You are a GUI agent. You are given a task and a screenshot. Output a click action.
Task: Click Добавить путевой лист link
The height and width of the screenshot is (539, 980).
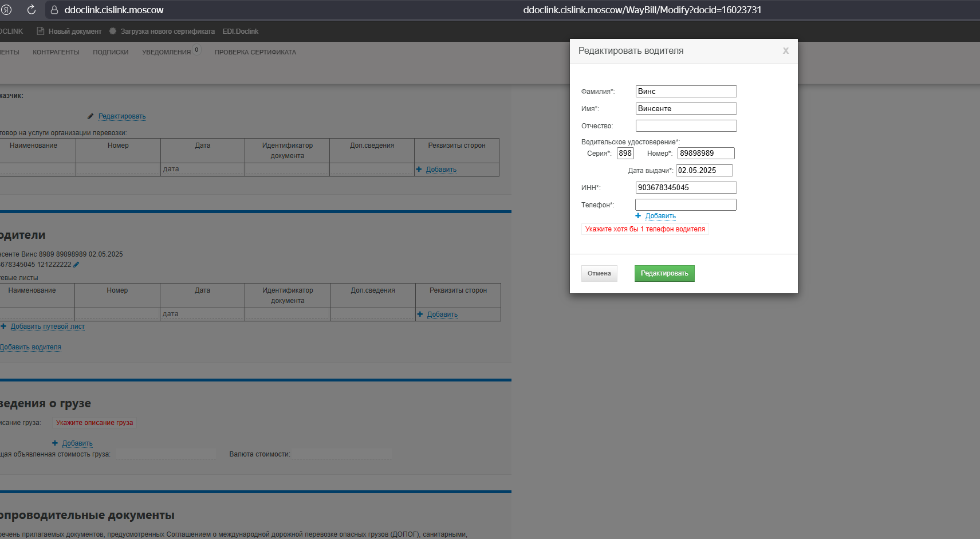(48, 326)
